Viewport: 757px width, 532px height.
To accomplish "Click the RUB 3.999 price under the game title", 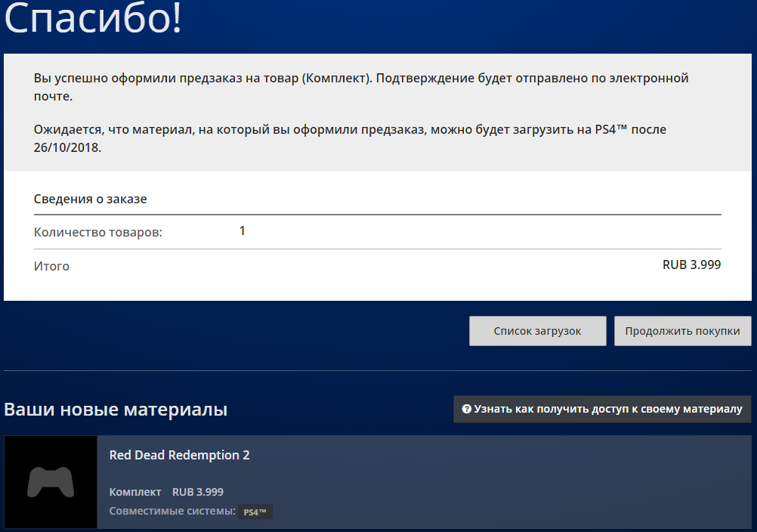I will pyautogui.click(x=198, y=491).
